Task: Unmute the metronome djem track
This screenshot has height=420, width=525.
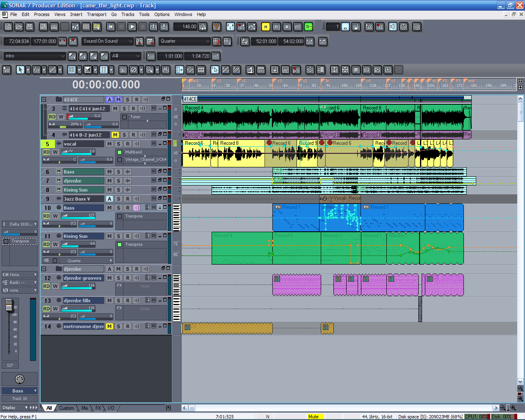Action: [x=109, y=326]
